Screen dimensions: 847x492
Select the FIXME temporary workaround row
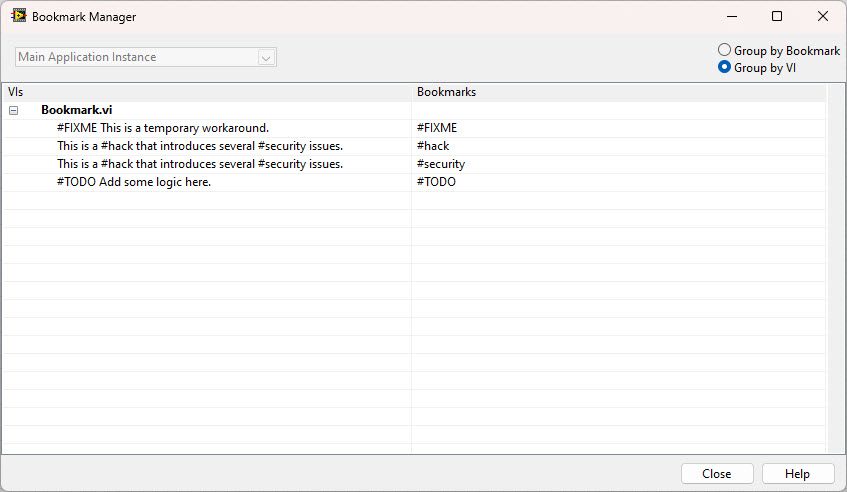pos(163,128)
